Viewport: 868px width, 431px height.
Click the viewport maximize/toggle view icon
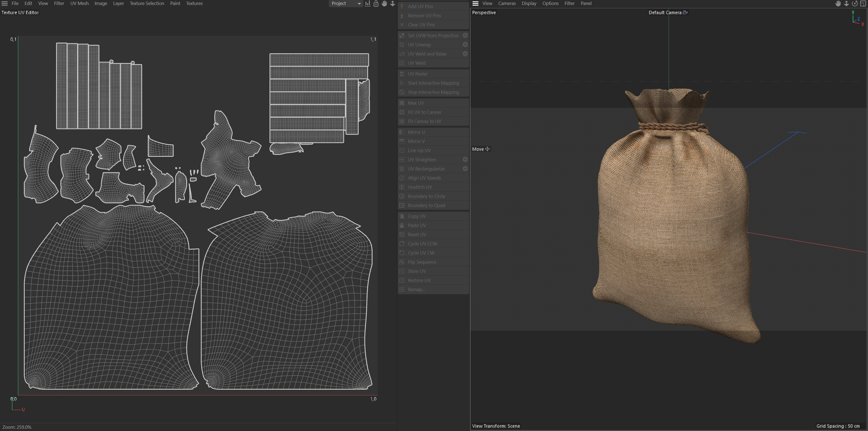click(x=863, y=4)
